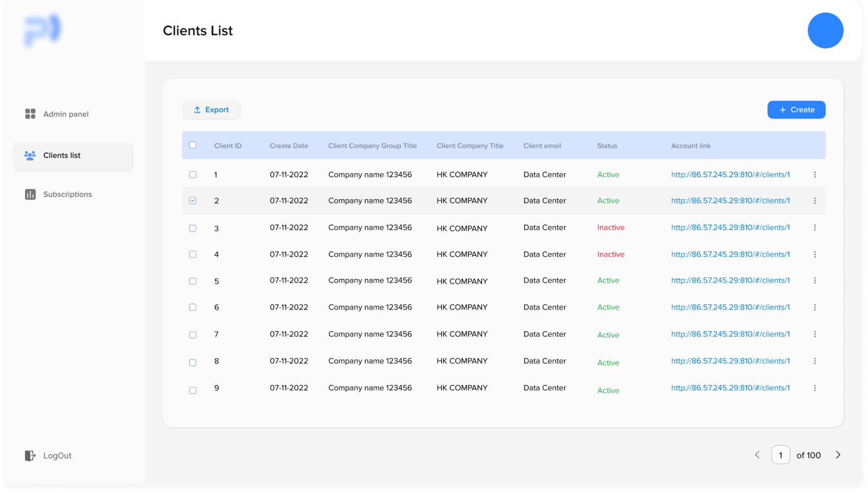
Task: Click the Clients list people icon
Action: click(30, 155)
